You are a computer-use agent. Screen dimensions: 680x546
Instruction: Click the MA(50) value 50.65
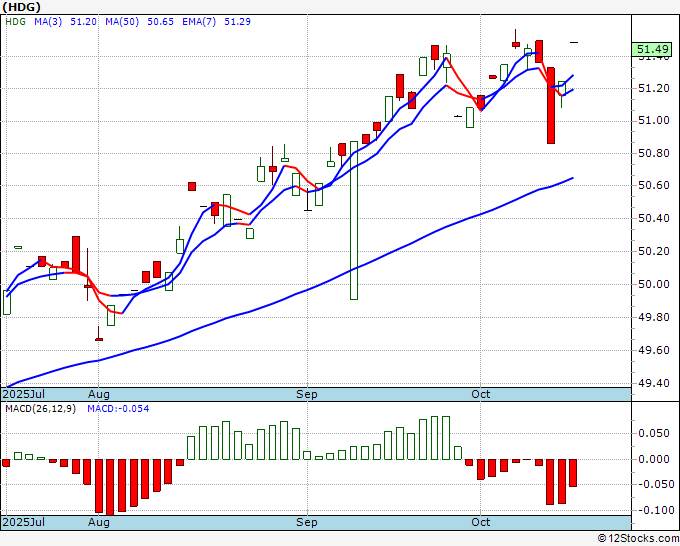160,22
